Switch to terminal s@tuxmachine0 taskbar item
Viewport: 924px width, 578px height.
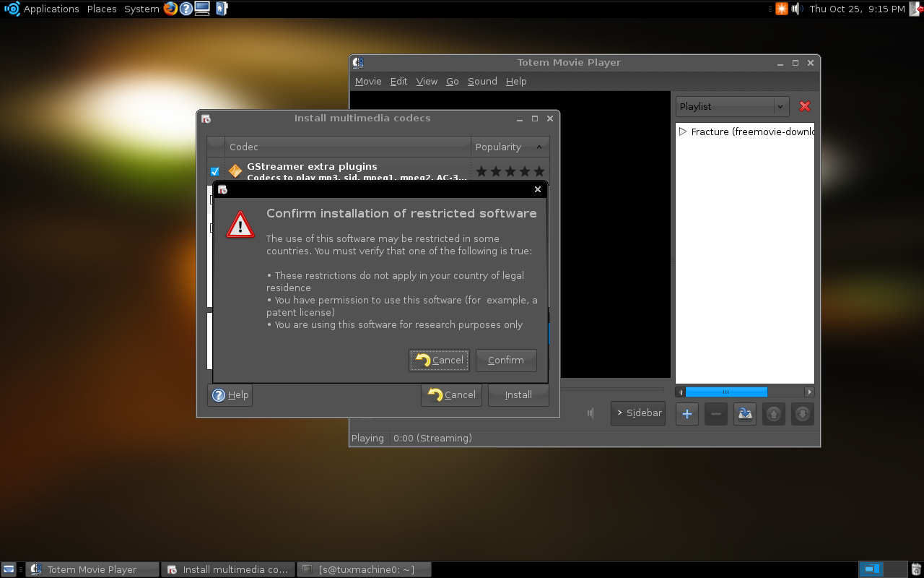(x=364, y=569)
